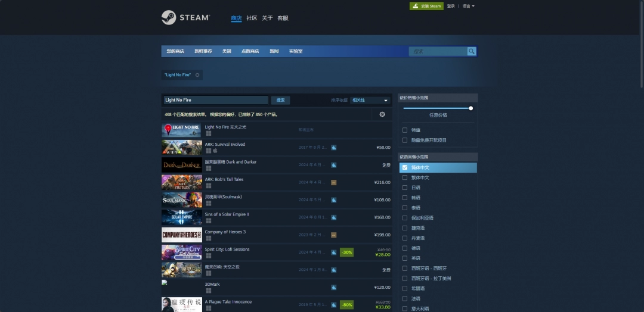Click the green 安装 Steam button

(426, 6)
